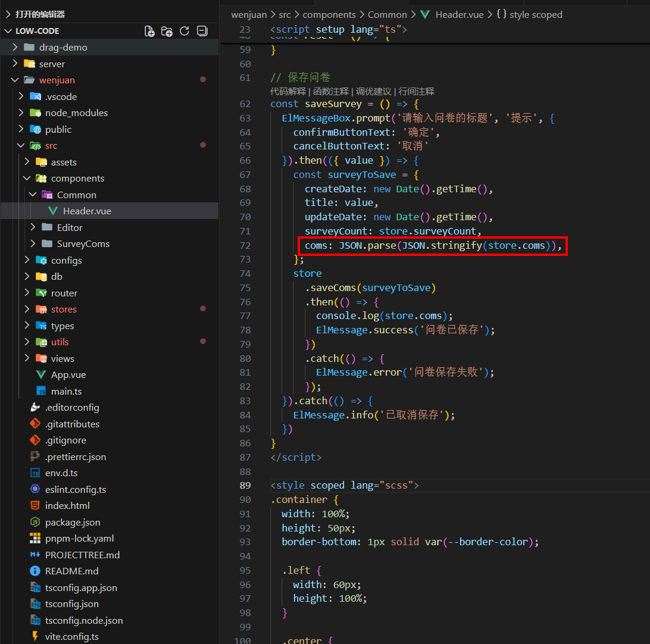Expand the drag-demo folder chevron
Screen dimensions: 650x644
[x=15, y=47]
